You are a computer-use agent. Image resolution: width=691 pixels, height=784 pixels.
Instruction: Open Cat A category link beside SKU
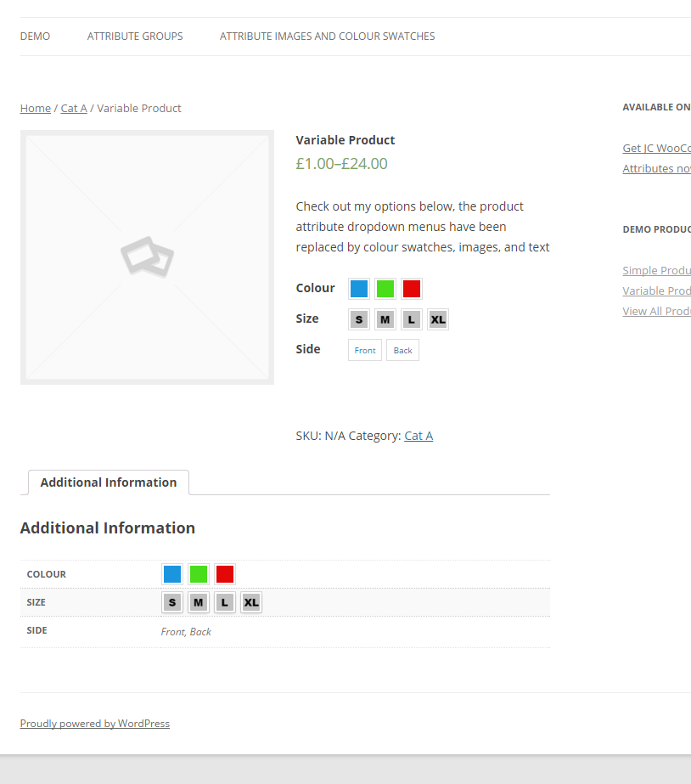point(419,436)
